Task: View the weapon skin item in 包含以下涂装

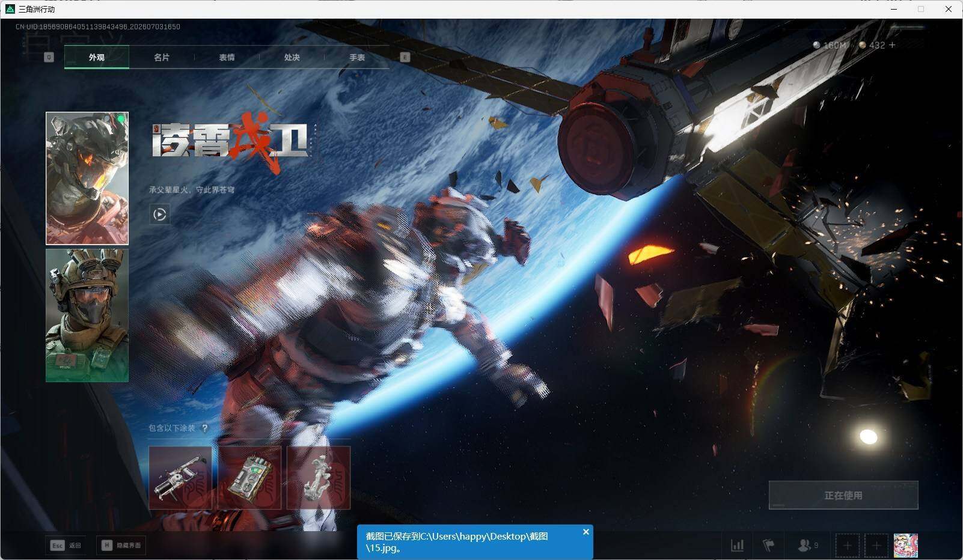Action: click(x=180, y=478)
